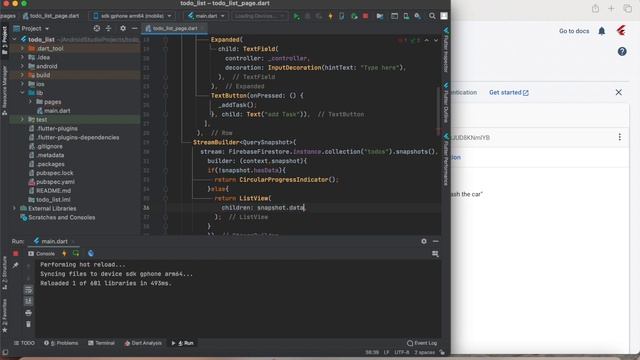
Task: Open Run panel settings gear
Action: [x=424, y=241]
